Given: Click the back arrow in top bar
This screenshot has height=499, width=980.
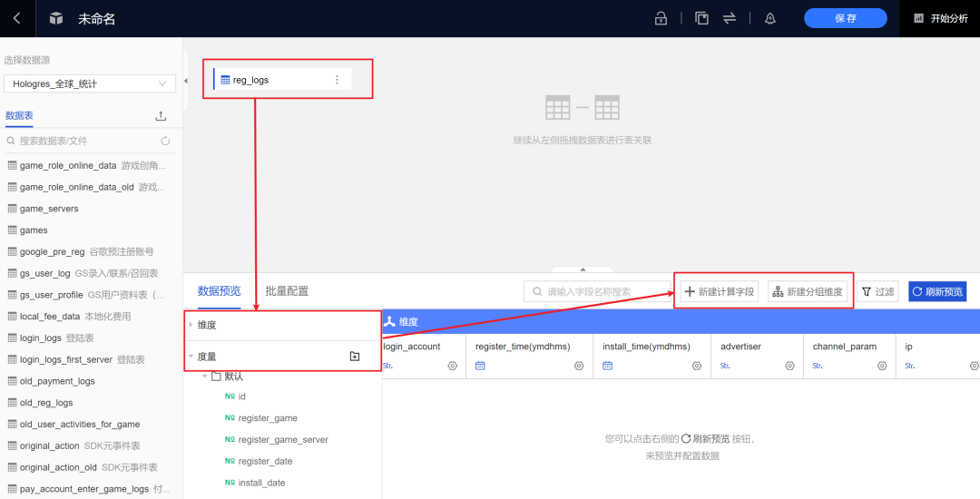Looking at the screenshot, I should coord(17,18).
